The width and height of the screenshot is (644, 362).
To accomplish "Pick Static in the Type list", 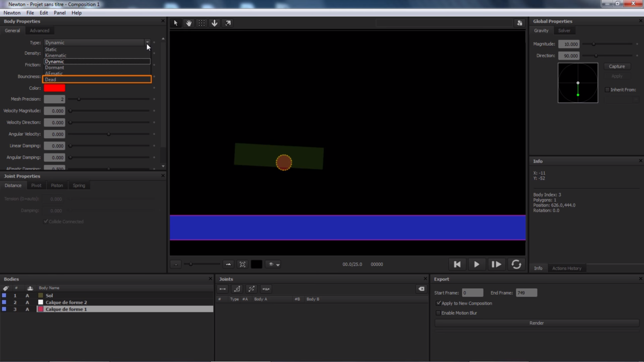I will 51,49.
